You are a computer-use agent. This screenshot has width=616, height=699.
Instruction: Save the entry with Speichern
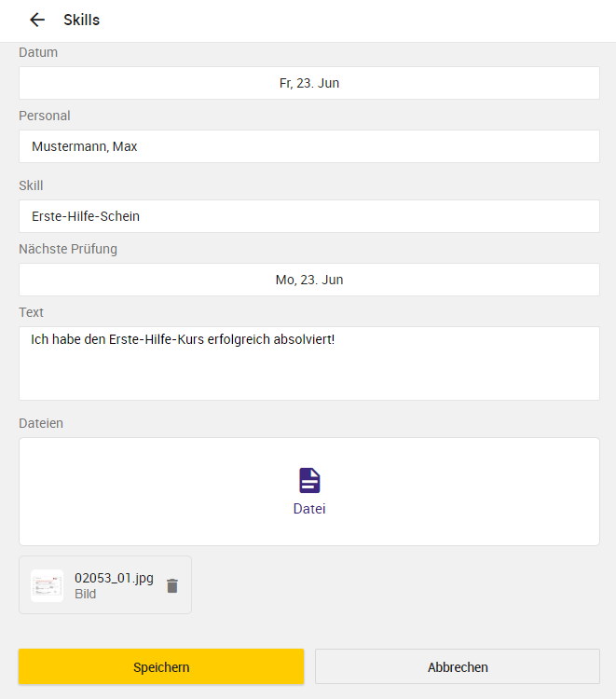161,667
